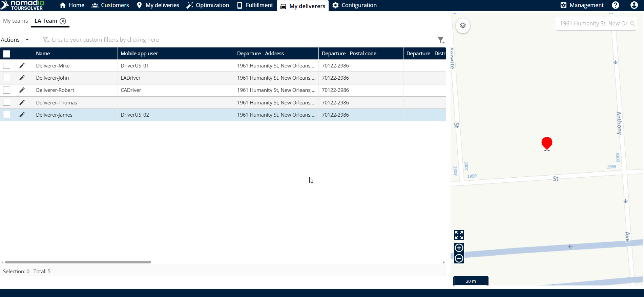
Task: Go to the Optimization menu
Action: click(208, 5)
